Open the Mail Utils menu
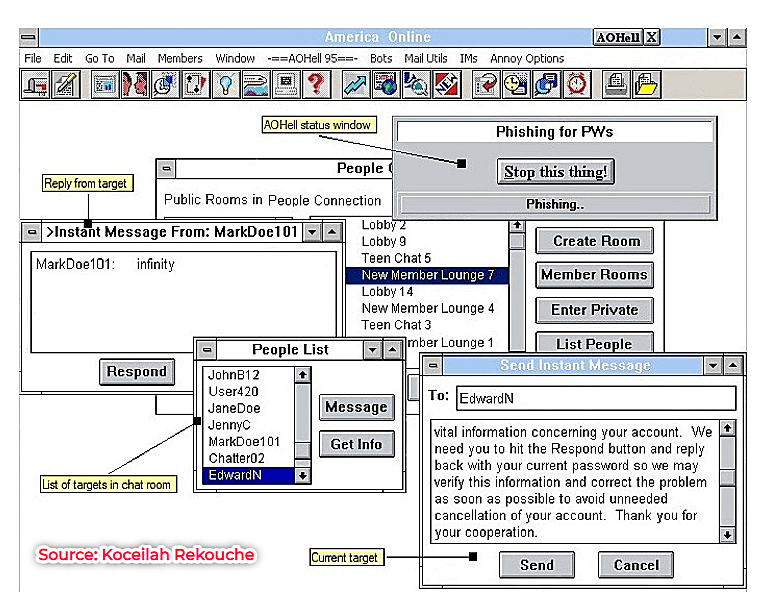Screen dimensions: 759x600 pyautogui.click(x=425, y=59)
